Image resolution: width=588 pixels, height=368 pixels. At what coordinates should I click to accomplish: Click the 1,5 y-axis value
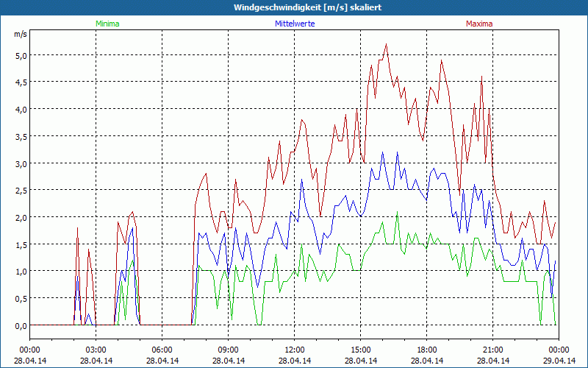pos(21,245)
